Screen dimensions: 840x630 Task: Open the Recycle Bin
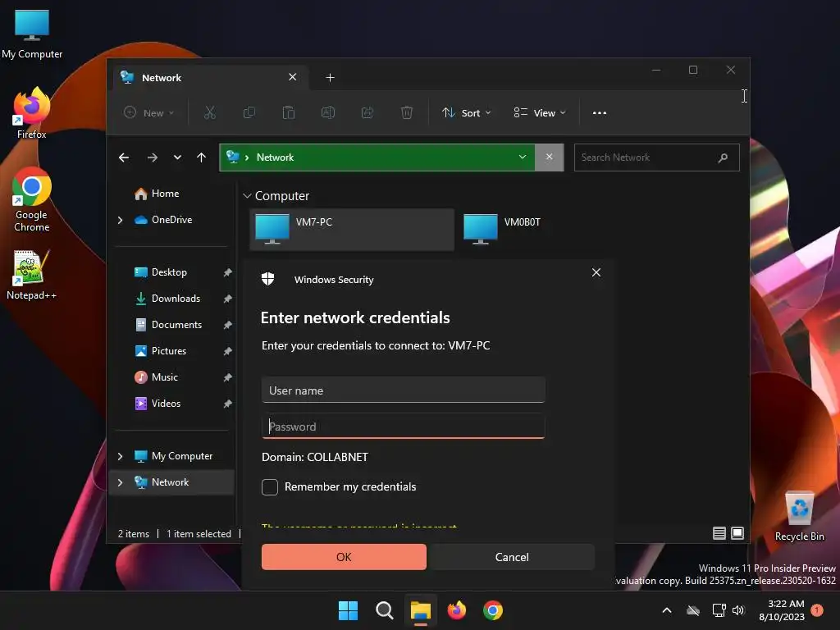click(799, 517)
